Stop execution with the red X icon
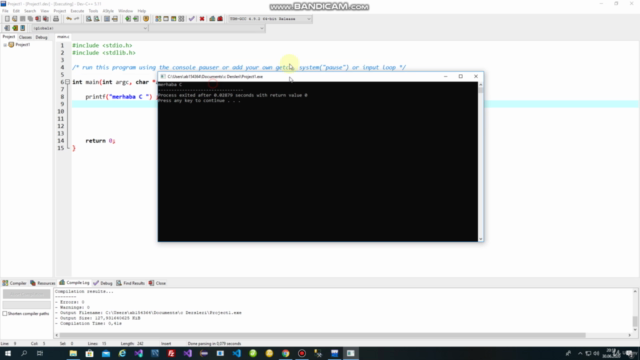The width and height of the screenshot is (640, 360). [x=202, y=19]
